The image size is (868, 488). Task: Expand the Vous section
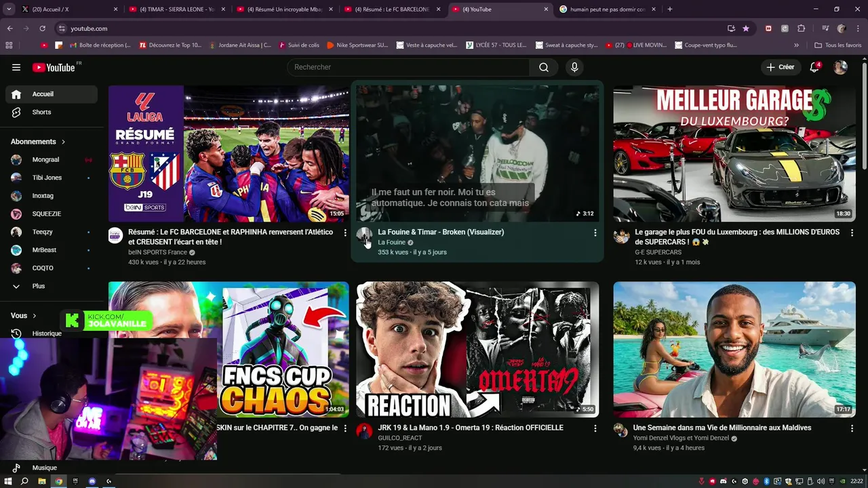tap(24, 316)
